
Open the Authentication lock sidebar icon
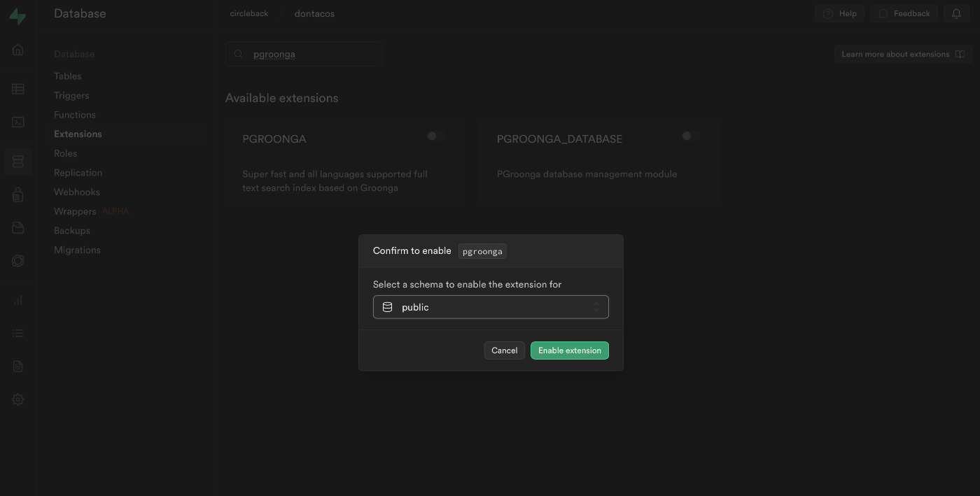point(18,194)
